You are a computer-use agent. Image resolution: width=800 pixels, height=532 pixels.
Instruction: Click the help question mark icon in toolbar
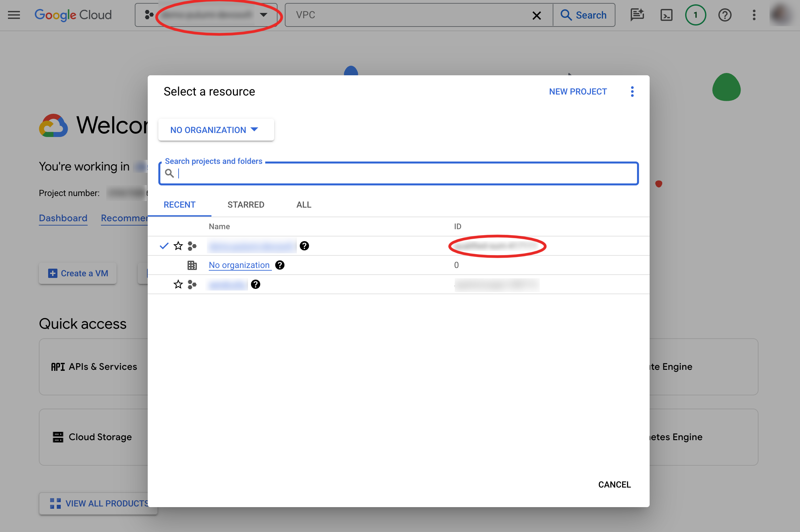click(726, 16)
